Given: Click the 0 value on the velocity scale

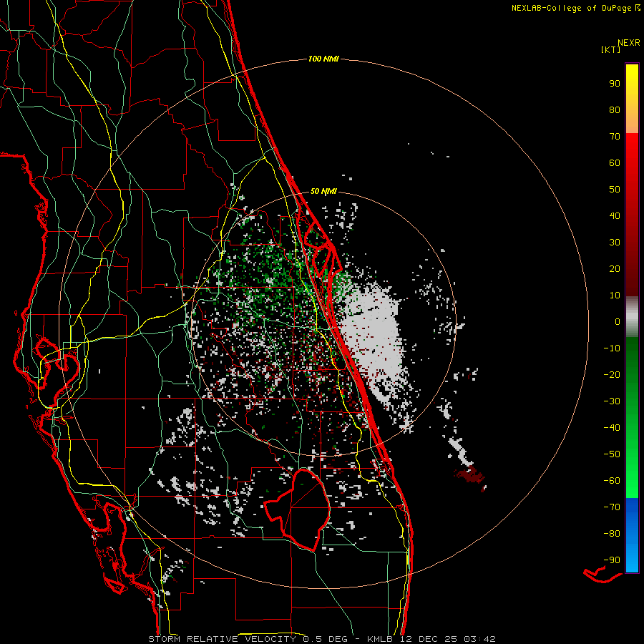Looking at the screenshot, I should pos(618,322).
